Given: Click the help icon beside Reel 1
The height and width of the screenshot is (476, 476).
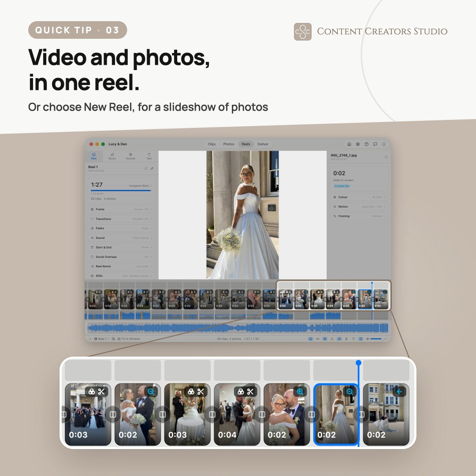Looking at the screenshot, I should click(x=146, y=168).
